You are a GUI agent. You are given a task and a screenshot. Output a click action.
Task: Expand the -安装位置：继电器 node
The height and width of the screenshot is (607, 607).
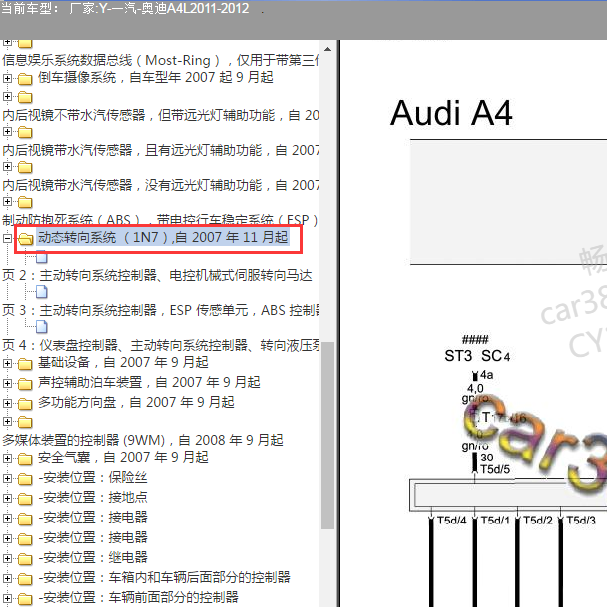(7, 558)
